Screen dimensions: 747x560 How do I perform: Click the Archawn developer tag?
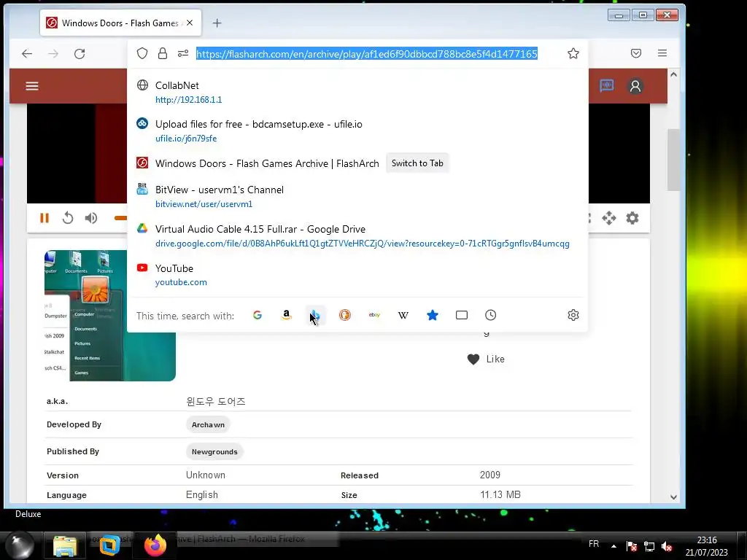tap(208, 425)
